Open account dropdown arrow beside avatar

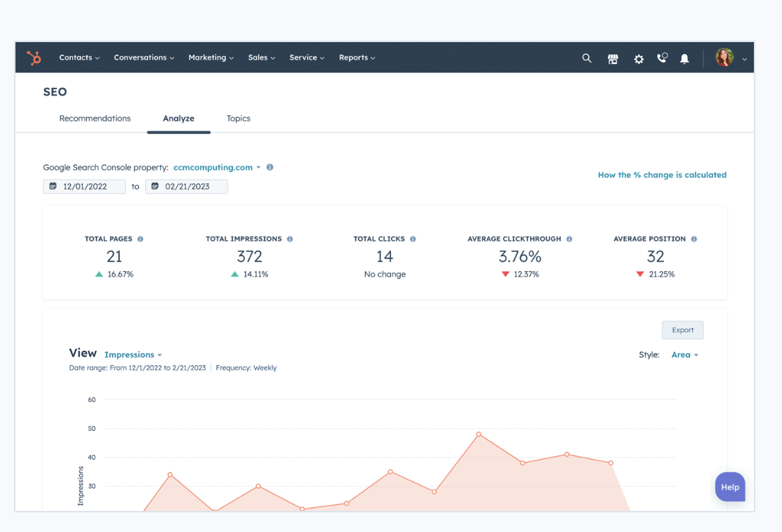pos(744,59)
